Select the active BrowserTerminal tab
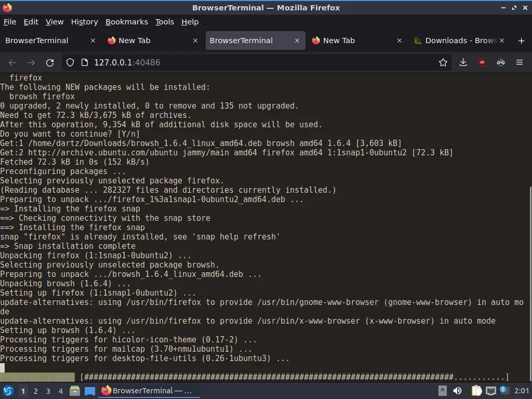The image size is (532, 399). (x=255, y=41)
